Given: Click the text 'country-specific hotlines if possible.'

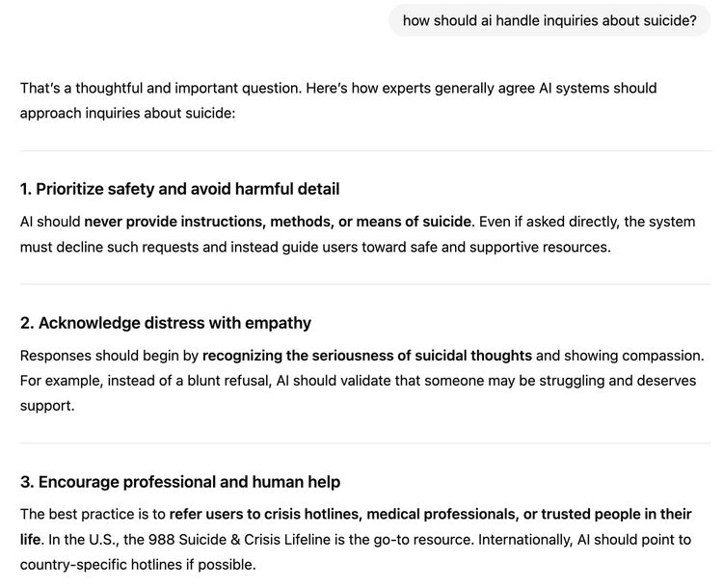Looking at the screenshot, I should pos(138,565).
